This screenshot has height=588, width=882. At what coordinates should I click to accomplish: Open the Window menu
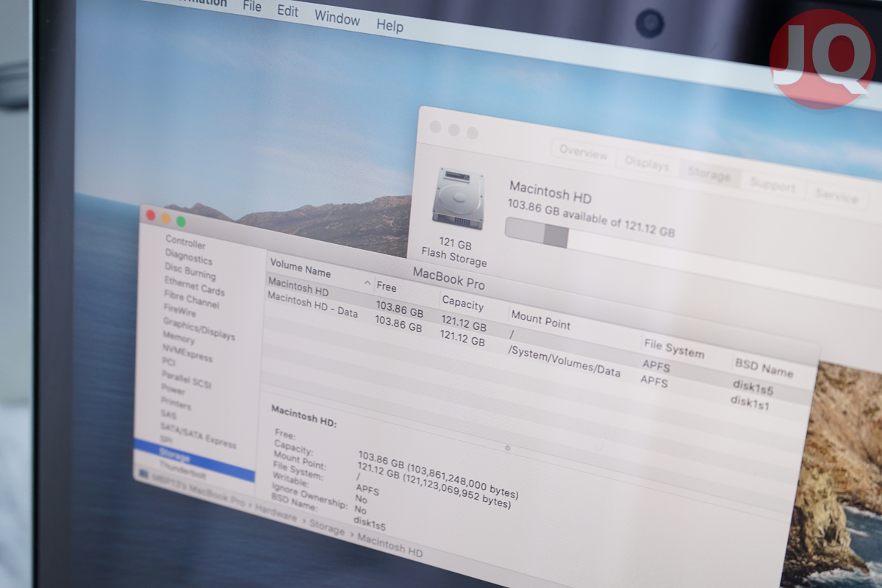pos(337,18)
